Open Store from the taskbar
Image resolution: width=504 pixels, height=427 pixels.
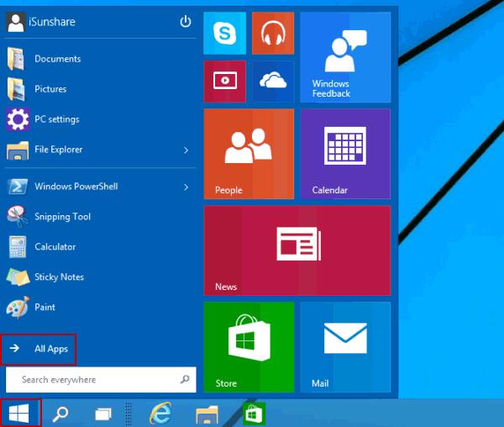point(254,414)
